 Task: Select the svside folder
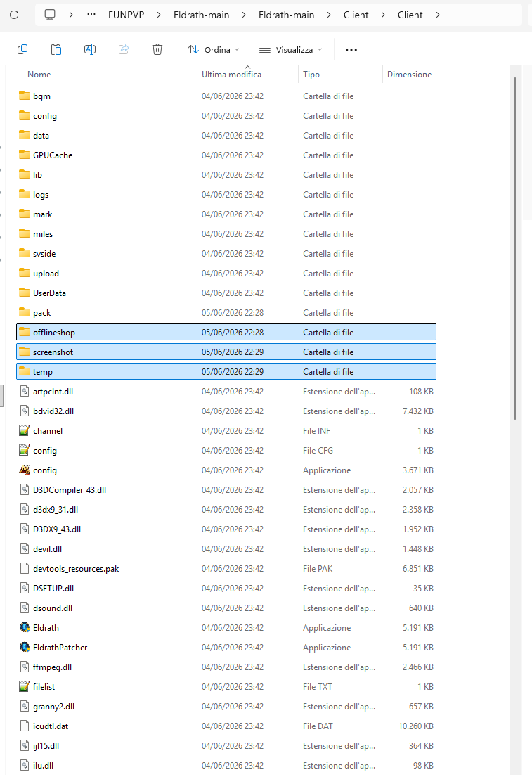(226, 253)
